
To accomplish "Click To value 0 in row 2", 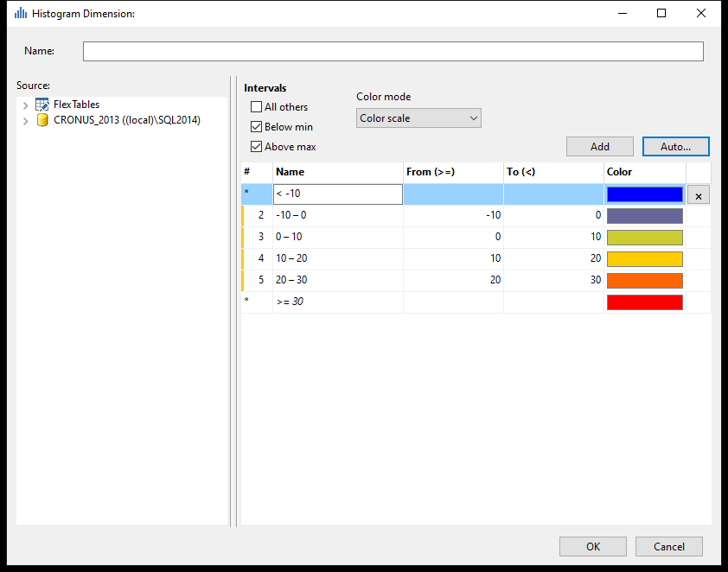I will pyautogui.click(x=553, y=215).
